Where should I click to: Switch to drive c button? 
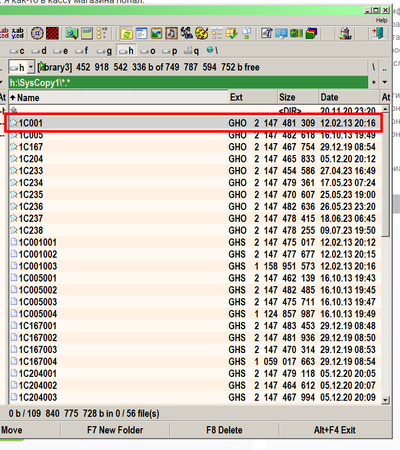pyautogui.click(x=17, y=51)
